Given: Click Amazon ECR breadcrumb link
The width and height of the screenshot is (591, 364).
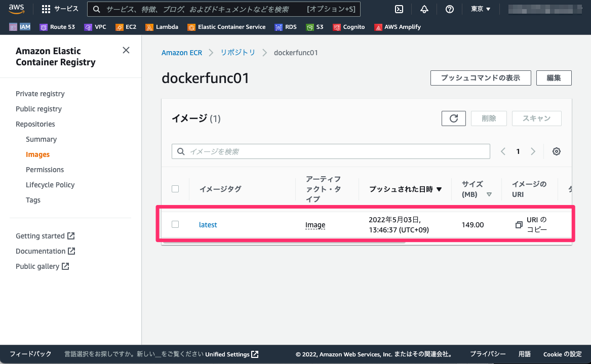Looking at the screenshot, I should point(182,53).
